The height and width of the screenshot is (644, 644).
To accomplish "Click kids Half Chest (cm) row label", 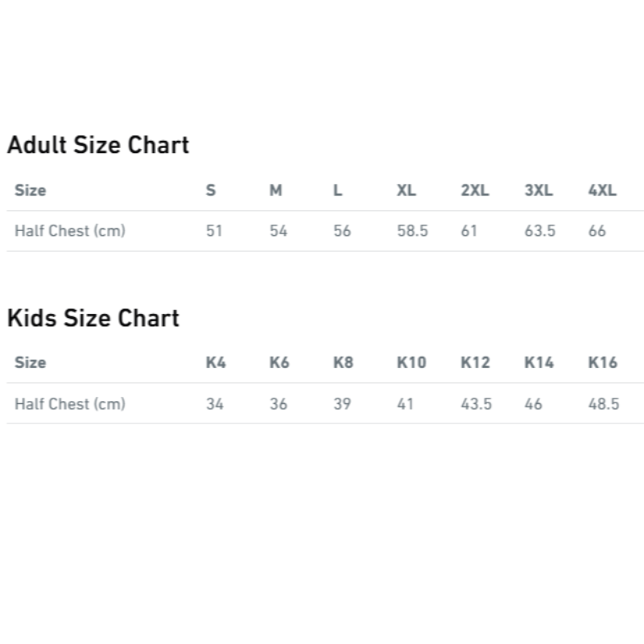I will (70, 404).
